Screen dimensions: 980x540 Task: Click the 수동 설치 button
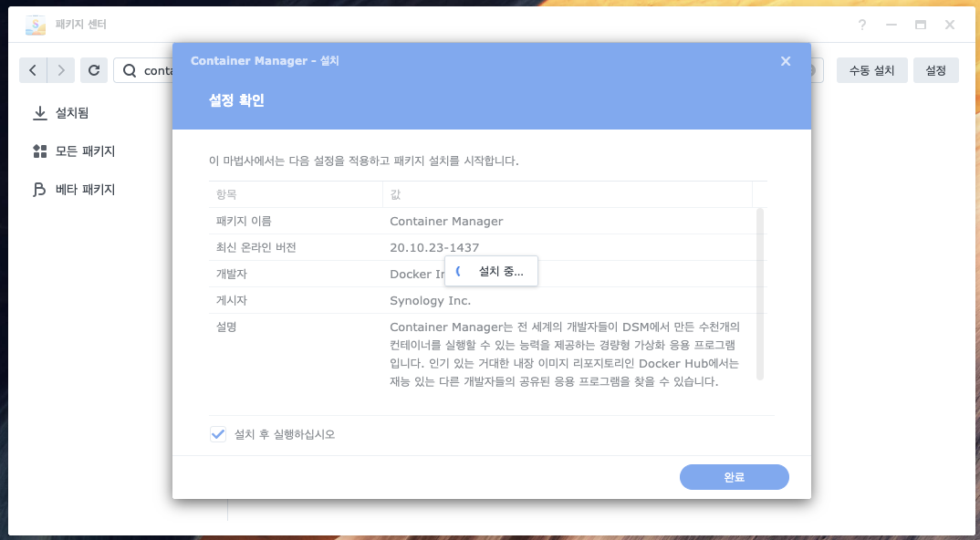pos(872,70)
